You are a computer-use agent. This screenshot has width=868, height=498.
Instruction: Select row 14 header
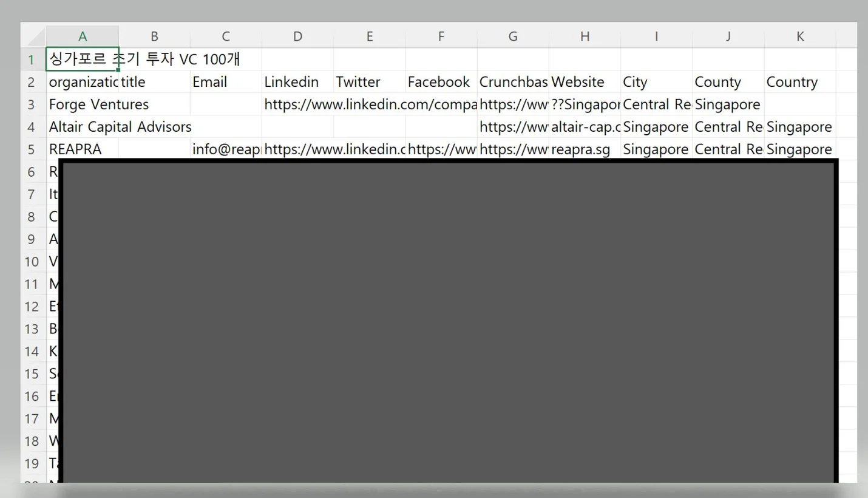(x=33, y=351)
